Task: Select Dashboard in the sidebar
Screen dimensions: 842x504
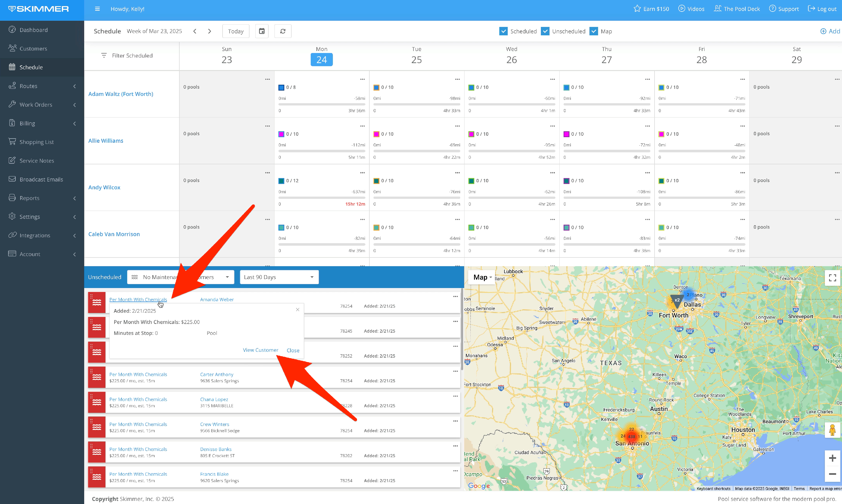Action: point(33,30)
